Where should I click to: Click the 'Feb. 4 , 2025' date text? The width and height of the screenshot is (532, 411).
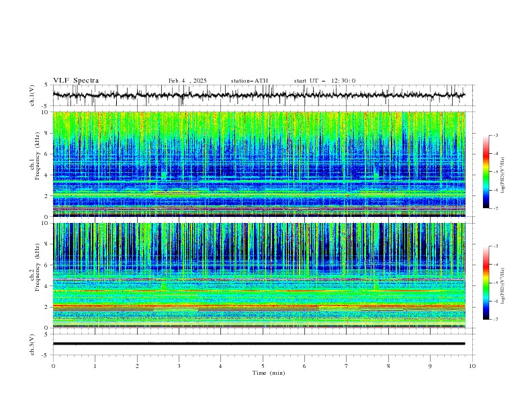187,81
